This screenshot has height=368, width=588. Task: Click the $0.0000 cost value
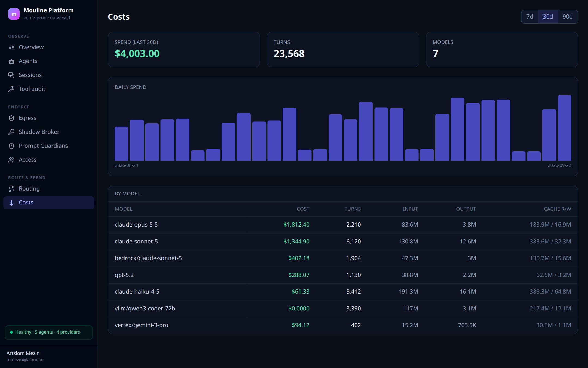pyautogui.click(x=299, y=309)
